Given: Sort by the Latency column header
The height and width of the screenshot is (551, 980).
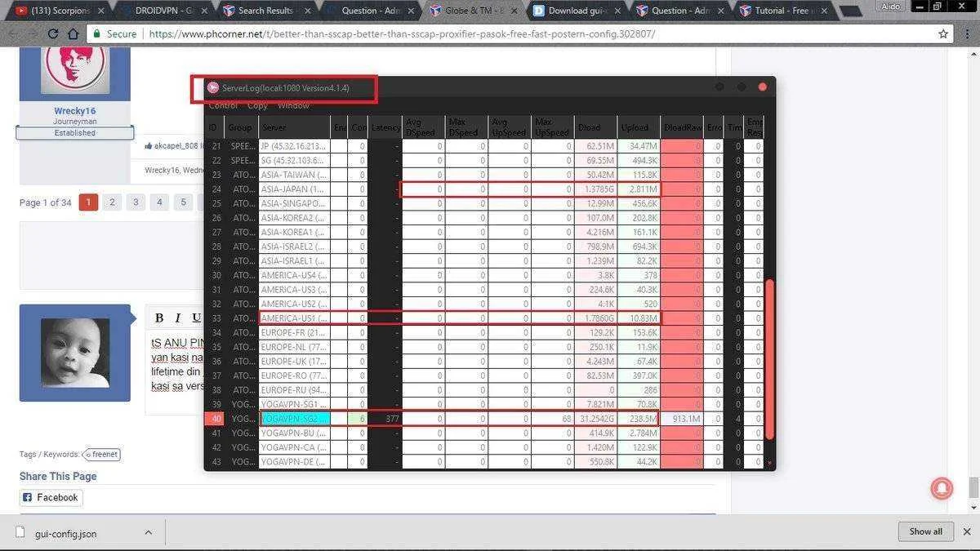Looking at the screenshot, I should [x=385, y=127].
